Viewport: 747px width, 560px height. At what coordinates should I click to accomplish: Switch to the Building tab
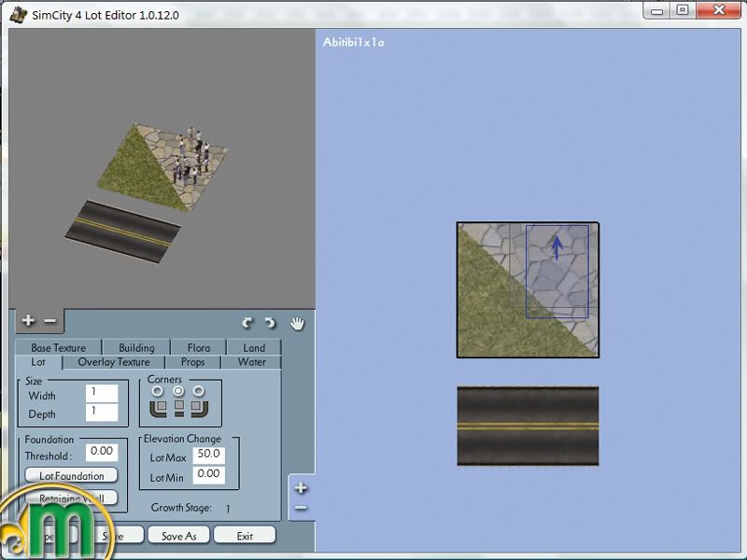136,348
